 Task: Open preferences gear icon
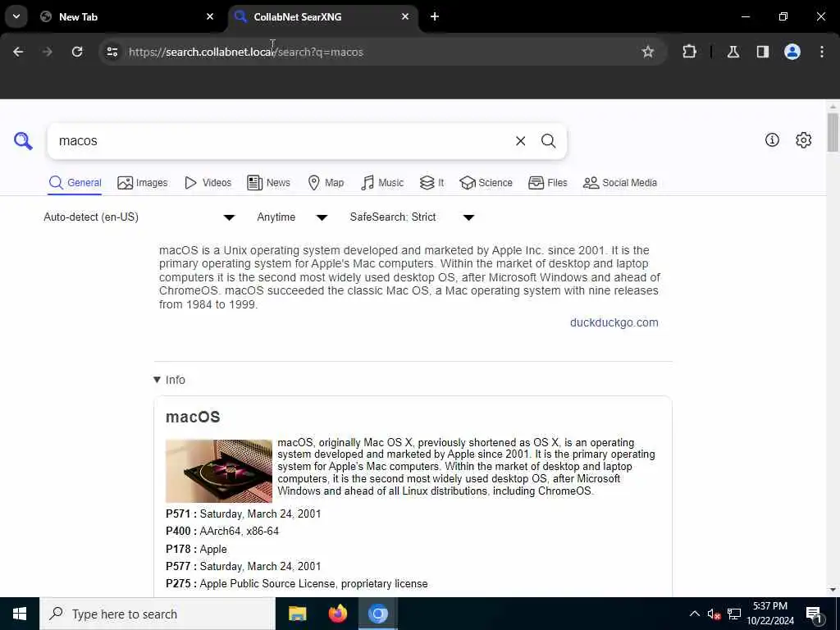[x=804, y=139]
